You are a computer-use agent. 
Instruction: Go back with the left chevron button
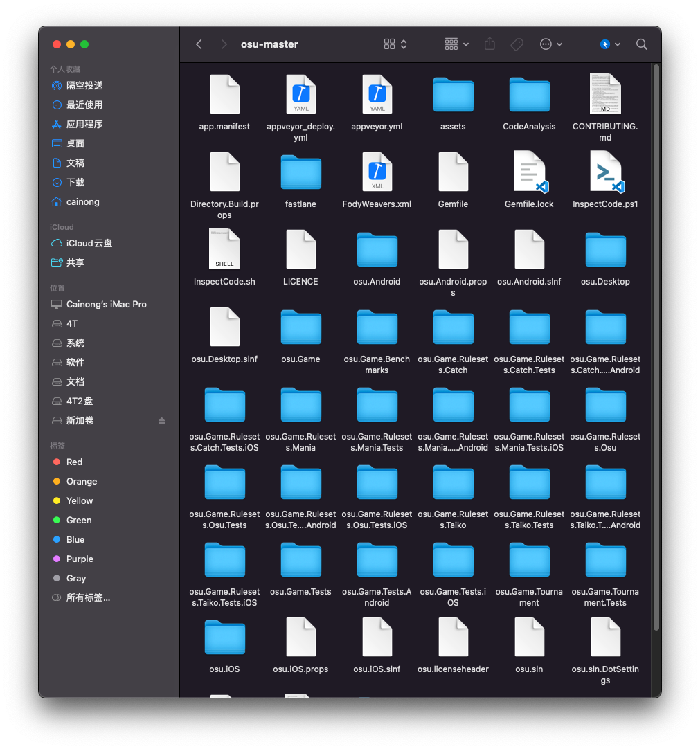199,44
